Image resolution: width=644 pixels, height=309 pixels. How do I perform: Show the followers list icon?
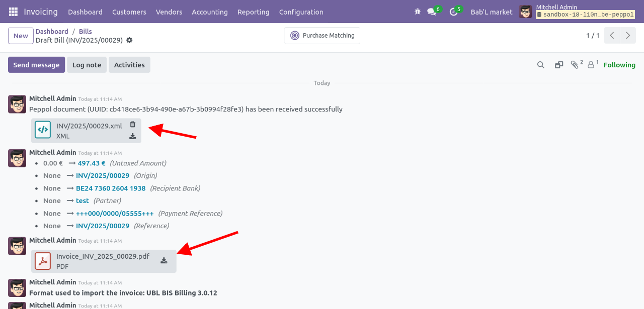point(591,65)
